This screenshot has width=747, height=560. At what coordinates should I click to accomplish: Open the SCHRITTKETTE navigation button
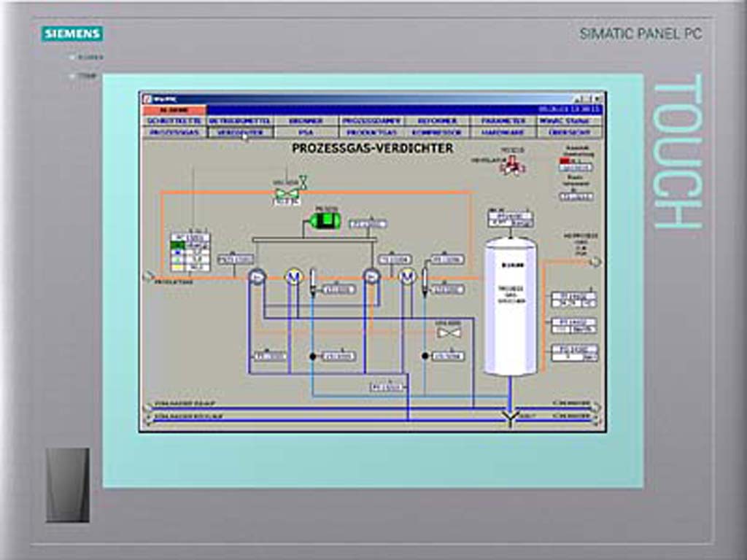pyautogui.click(x=175, y=121)
